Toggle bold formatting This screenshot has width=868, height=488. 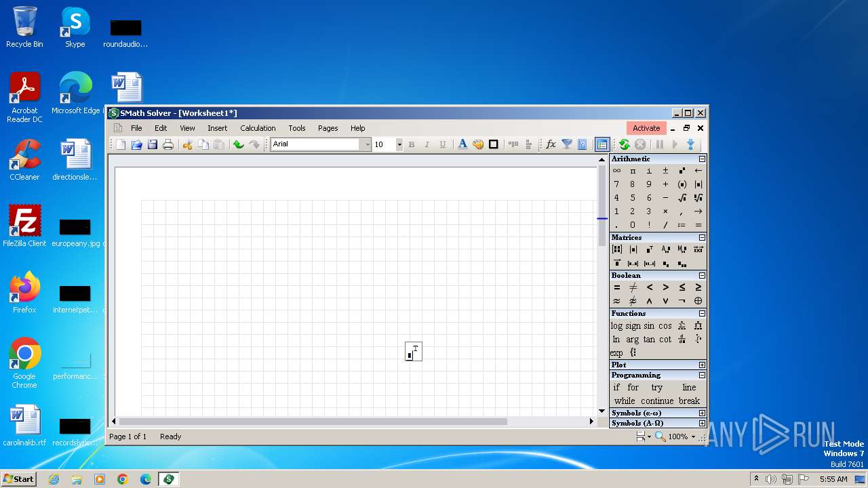point(412,144)
